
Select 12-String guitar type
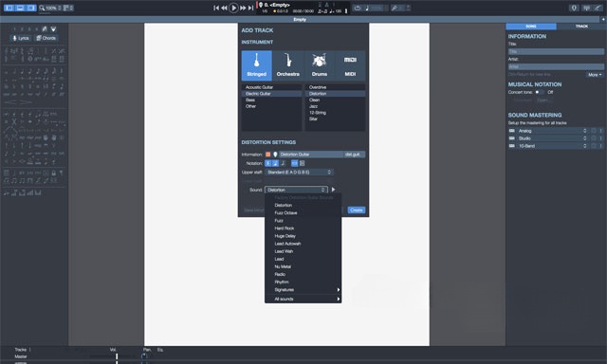(335, 113)
